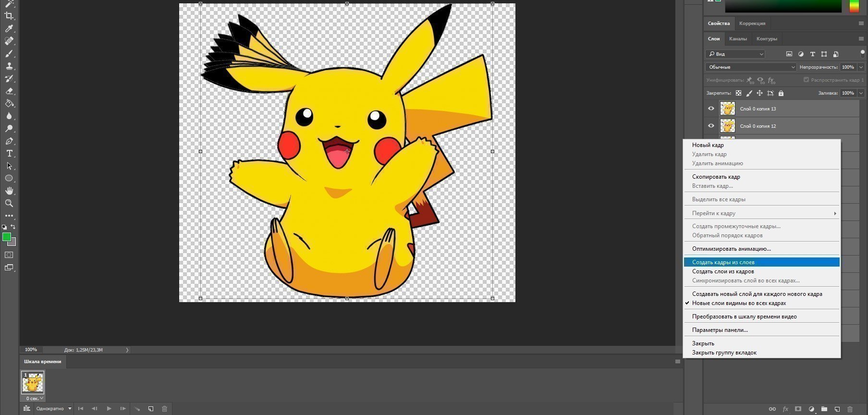Image resolution: width=868 pixels, height=415 pixels.
Task: Select the Ellipse shape tool
Action: 9,178
